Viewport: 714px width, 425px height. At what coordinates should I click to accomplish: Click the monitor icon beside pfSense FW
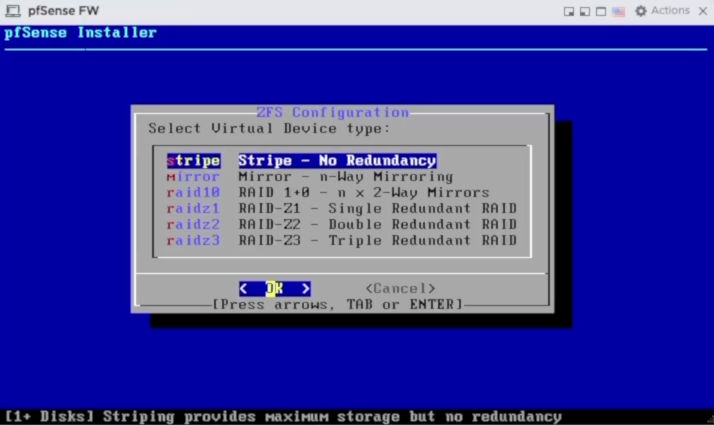(13, 11)
